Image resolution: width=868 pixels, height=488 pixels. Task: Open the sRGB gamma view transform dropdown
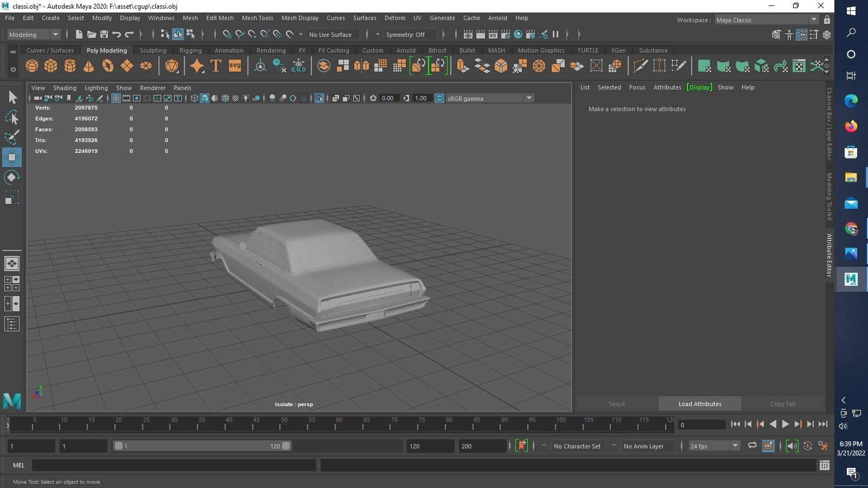[x=489, y=98]
